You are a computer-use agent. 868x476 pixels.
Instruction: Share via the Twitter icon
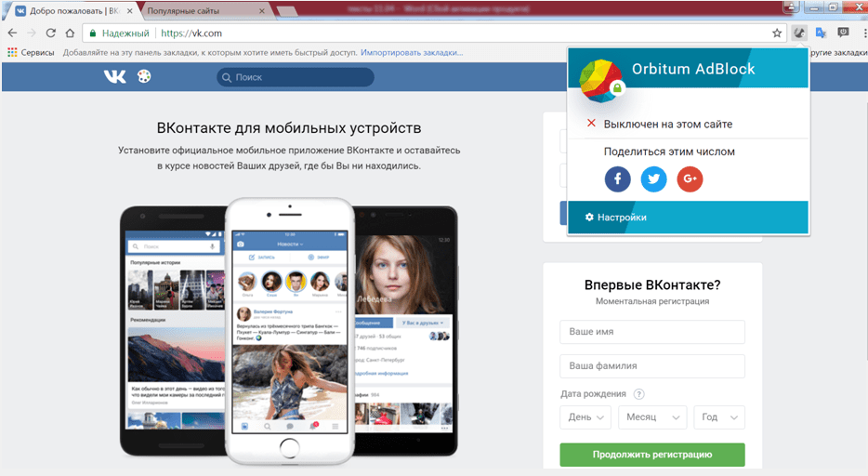tap(654, 179)
